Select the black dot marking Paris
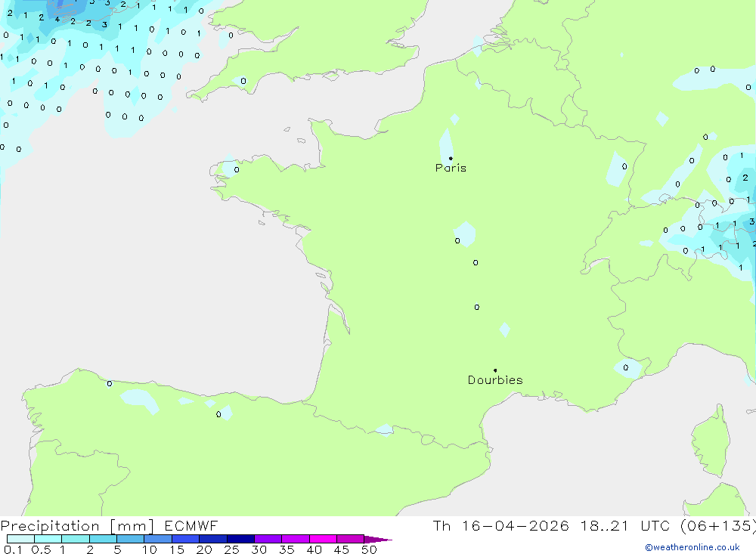This screenshot has height=554, width=756. (x=451, y=158)
